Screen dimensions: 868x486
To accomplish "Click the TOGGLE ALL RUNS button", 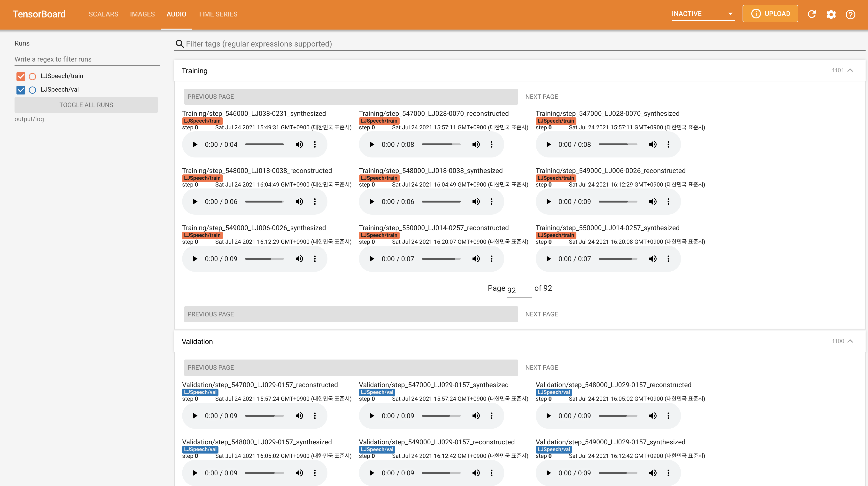I will [86, 105].
